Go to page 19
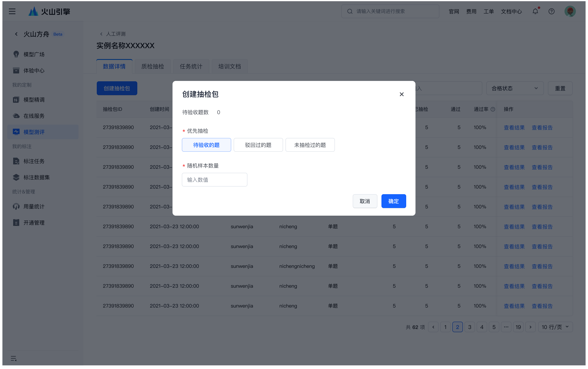This screenshot has width=588, height=369. 518,327
